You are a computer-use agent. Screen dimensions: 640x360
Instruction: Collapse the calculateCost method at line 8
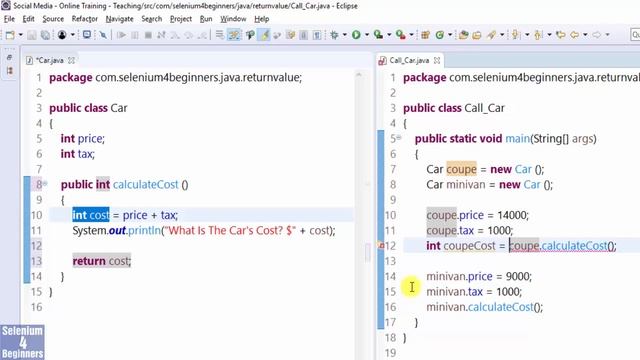(45, 184)
